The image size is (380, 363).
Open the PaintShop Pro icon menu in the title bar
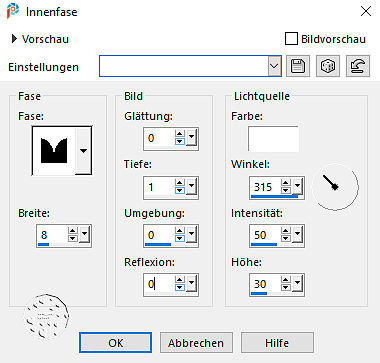pyautogui.click(x=13, y=11)
